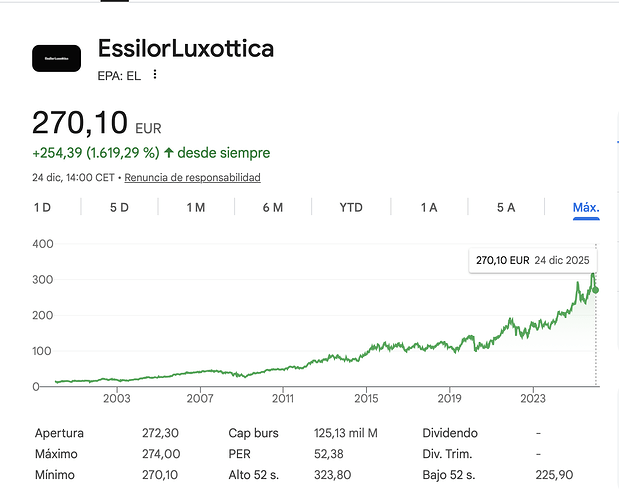The image size is (619, 499).
Task: Open the Renuncia de responsabilidad link
Action: [192, 177]
